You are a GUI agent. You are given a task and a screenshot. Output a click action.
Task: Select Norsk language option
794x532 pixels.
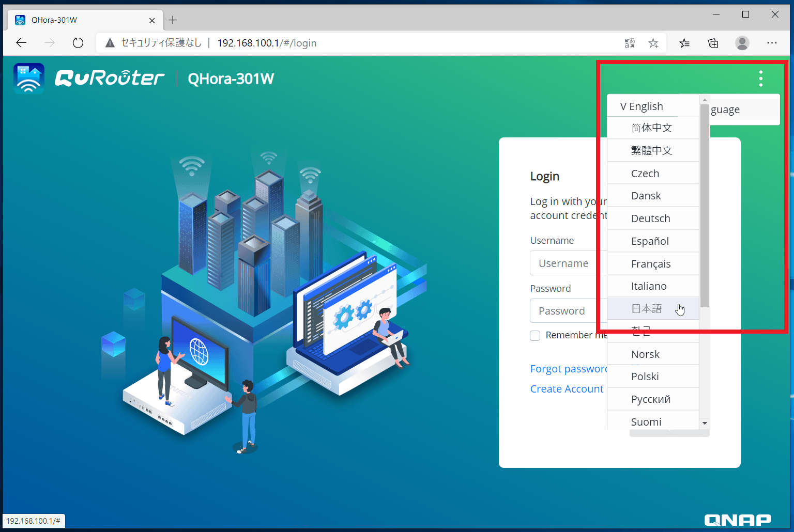pos(653,354)
